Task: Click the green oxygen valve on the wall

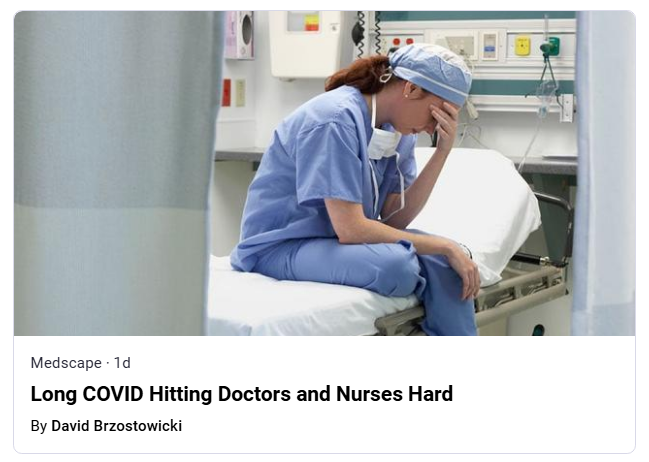Action: (x=551, y=46)
